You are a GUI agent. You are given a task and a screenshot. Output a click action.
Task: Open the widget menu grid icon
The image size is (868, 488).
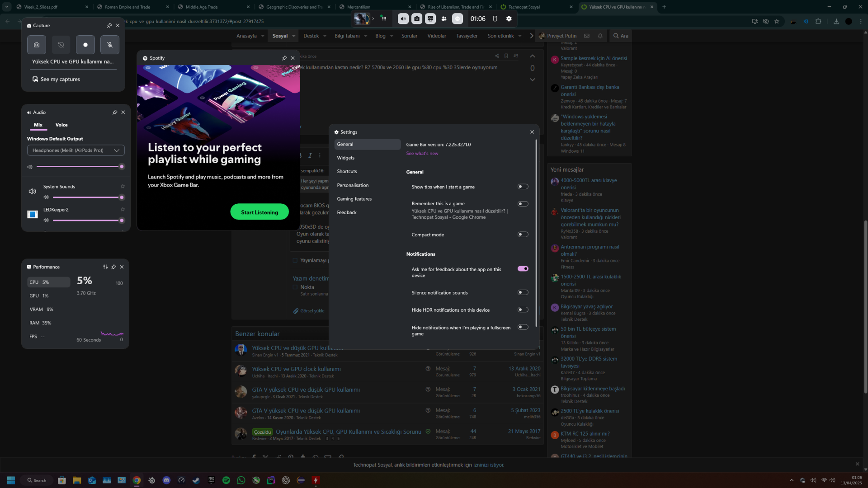[x=384, y=19]
